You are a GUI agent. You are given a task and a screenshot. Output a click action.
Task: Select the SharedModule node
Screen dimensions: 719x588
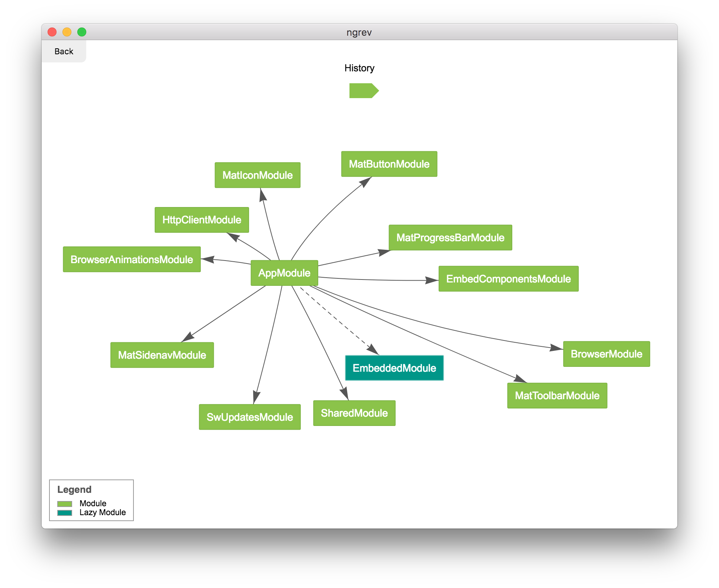point(354,413)
